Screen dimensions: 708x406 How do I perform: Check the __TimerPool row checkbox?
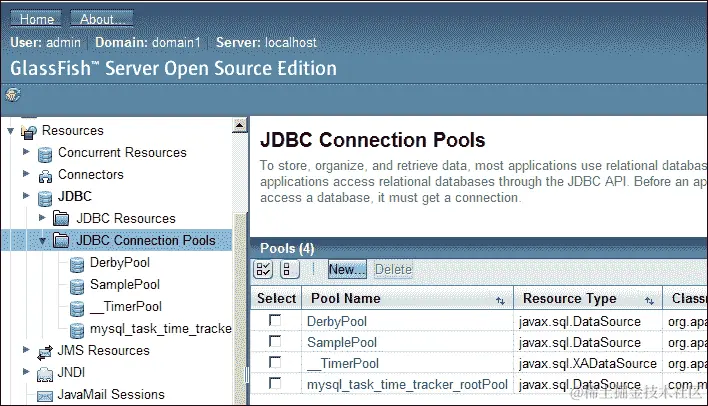pos(275,362)
